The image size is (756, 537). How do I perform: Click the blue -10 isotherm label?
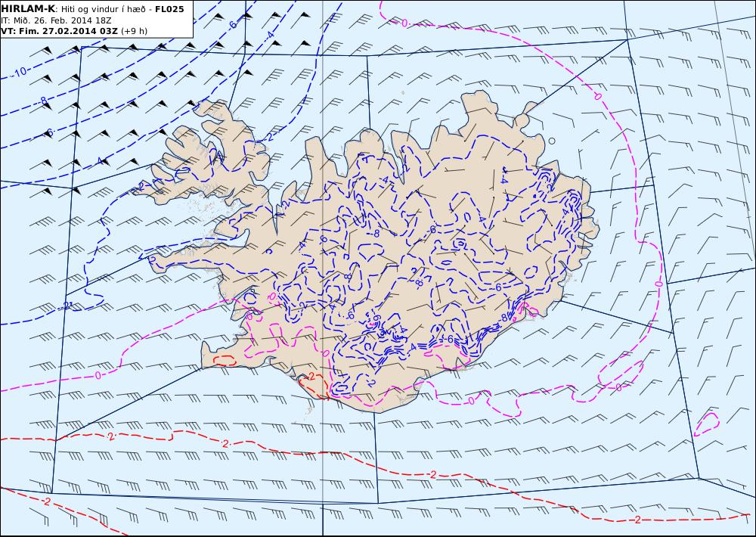point(20,73)
